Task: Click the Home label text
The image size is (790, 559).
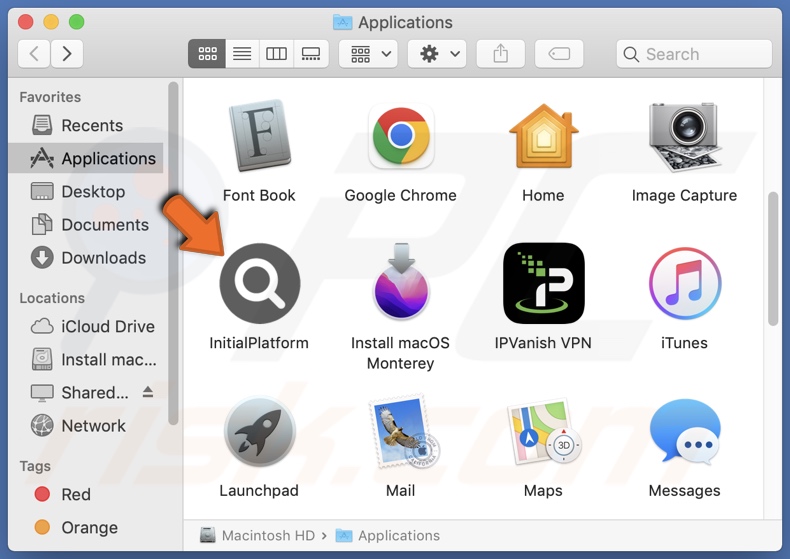Action: pyautogui.click(x=543, y=195)
